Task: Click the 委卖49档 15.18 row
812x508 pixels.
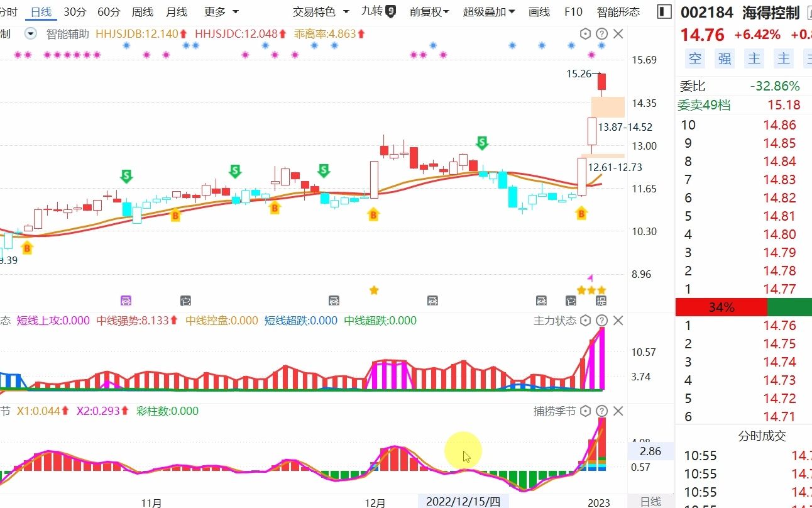Action: pyautogui.click(x=743, y=105)
